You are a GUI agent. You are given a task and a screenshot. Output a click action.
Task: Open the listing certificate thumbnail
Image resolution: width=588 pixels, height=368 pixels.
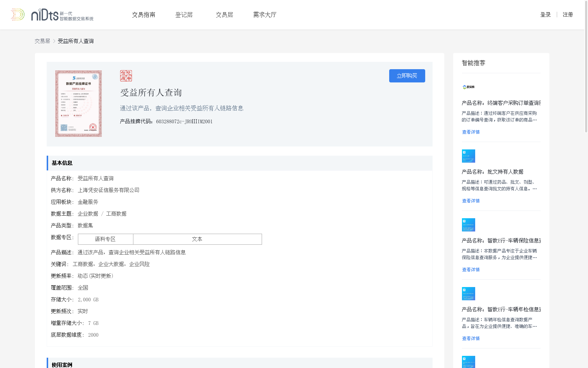pos(78,103)
